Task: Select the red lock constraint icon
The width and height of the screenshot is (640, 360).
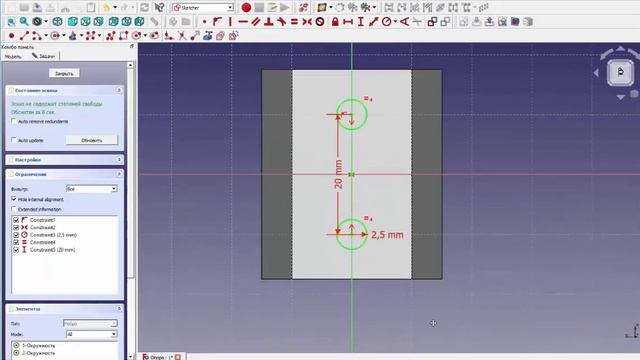Action: click(335, 22)
